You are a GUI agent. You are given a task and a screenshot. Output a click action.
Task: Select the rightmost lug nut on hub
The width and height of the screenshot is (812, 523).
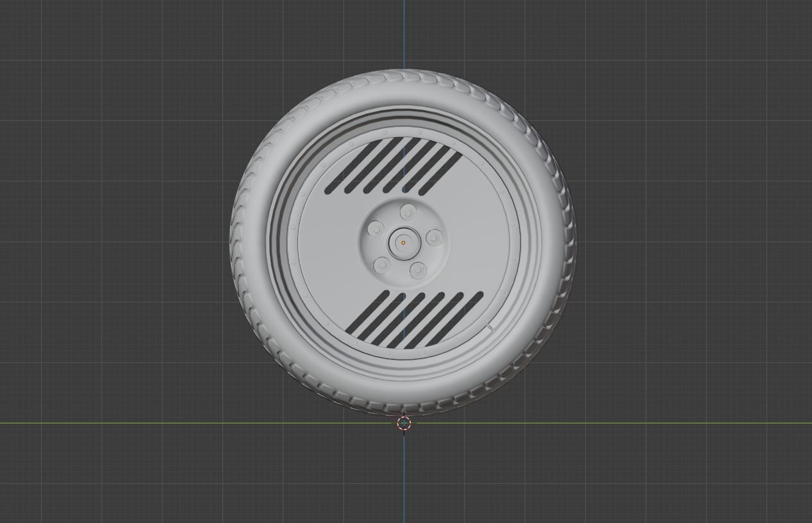(434, 238)
